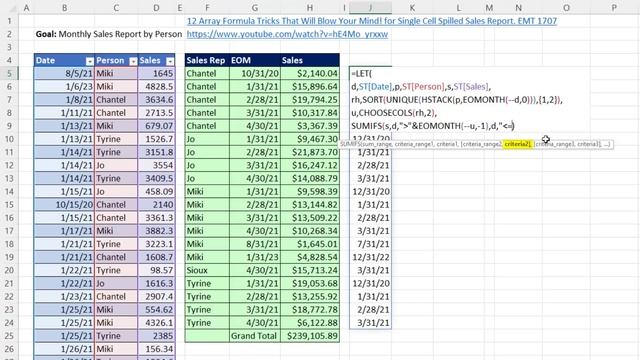640x360 pixels.
Task: Select the EOM cell 8/31/21
Action: tap(255, 244)
